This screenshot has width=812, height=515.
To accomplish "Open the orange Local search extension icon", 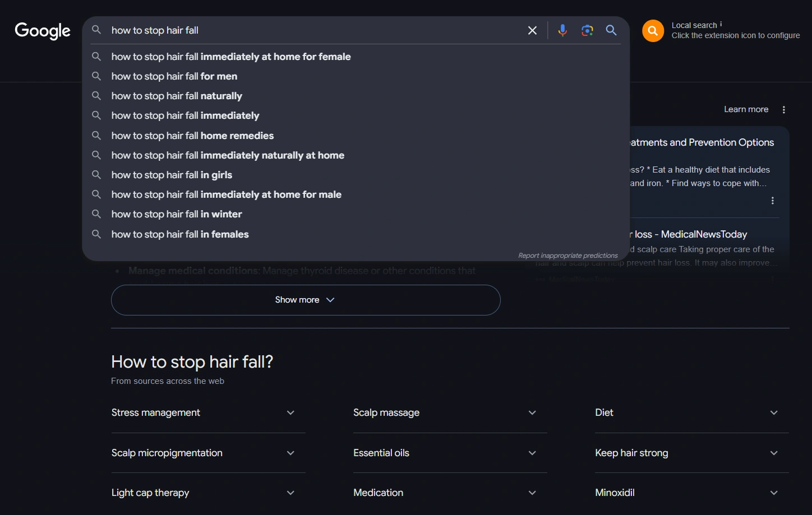I will [653, 31].
